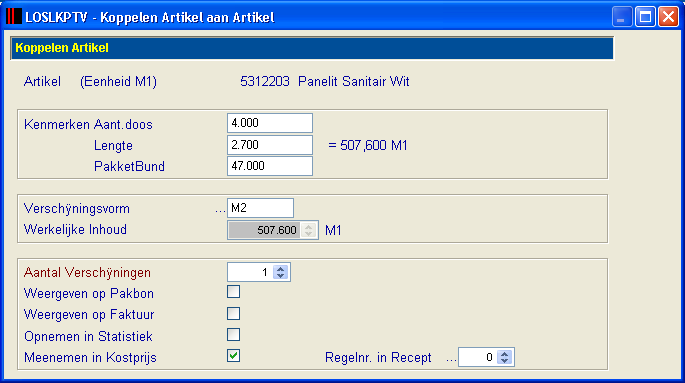The height and width of the screenshot is (383, 685).
Task: Click the Koppelen Artikel header bar
Action: 312,48
